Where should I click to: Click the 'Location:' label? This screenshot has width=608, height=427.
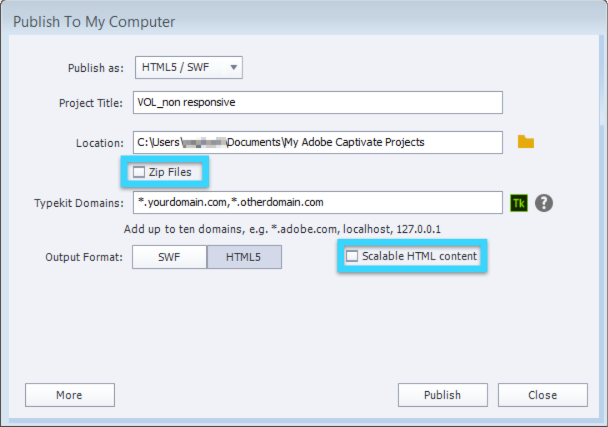[100, 143]
